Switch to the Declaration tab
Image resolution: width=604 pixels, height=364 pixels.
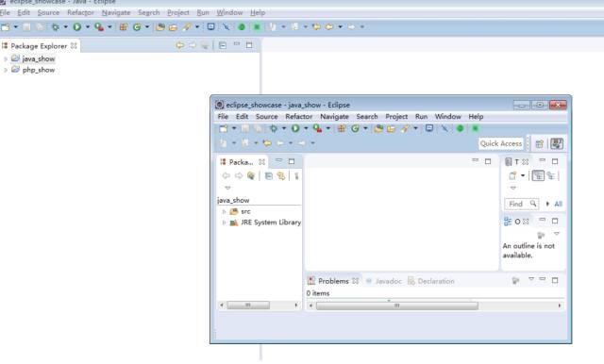click(431, 281)
